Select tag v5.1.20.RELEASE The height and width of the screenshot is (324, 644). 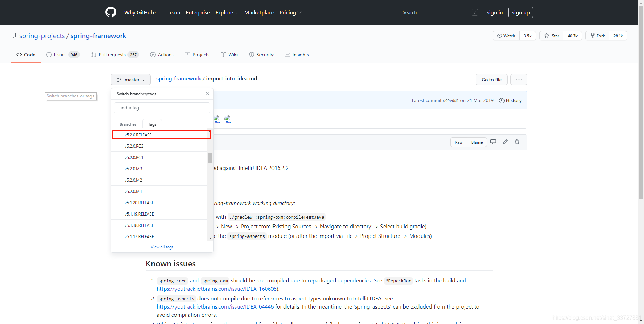[159, 203]
